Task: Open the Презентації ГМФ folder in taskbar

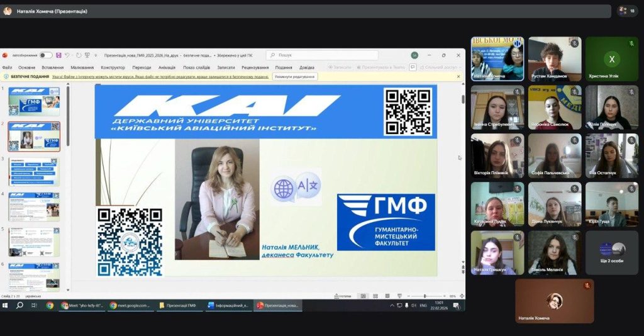Action: [x=177, y=305]
